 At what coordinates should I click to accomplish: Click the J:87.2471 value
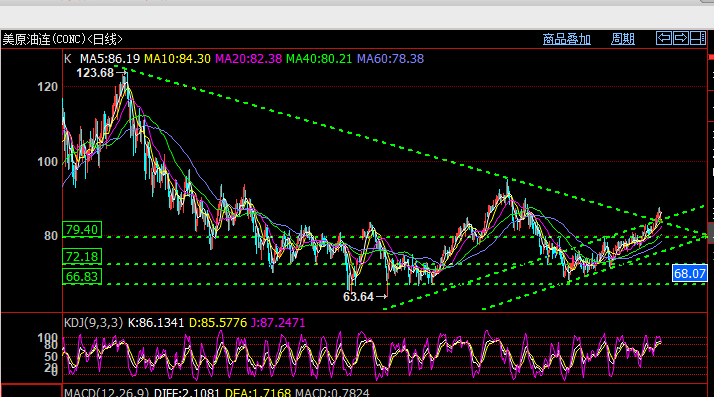(x=278, y=323)
